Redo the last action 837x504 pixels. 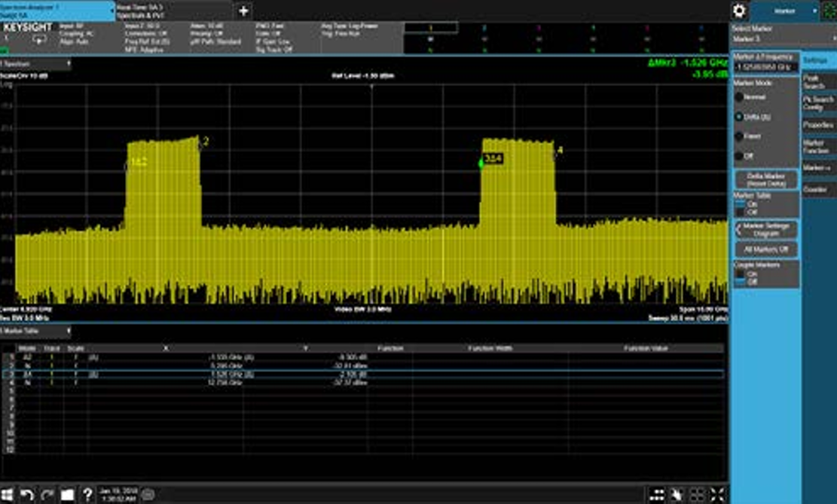tap(47, 494)
